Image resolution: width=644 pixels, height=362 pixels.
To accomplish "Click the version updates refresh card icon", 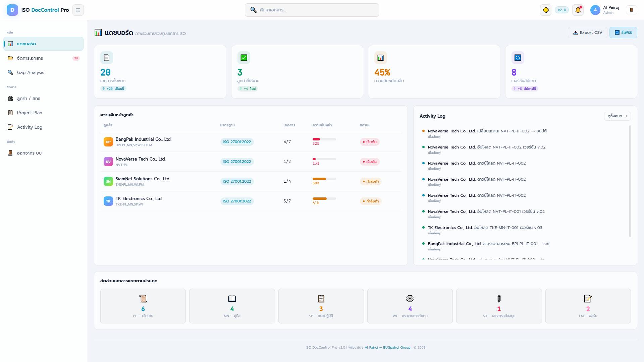I will click(518, 58).
